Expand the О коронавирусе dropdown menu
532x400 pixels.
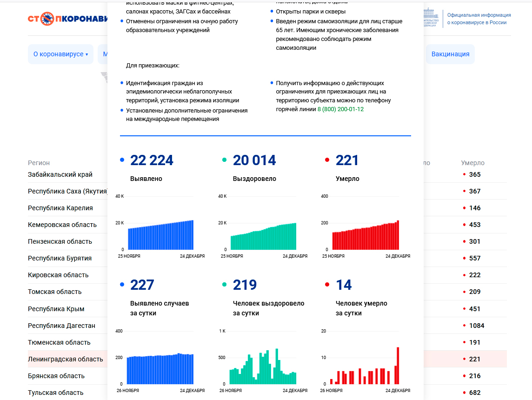pyautogui.click(x=60, y=54)
